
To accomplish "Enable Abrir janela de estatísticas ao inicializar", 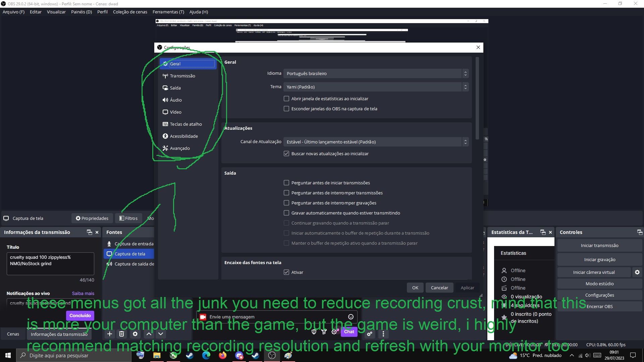I will (x=286, y=99).
